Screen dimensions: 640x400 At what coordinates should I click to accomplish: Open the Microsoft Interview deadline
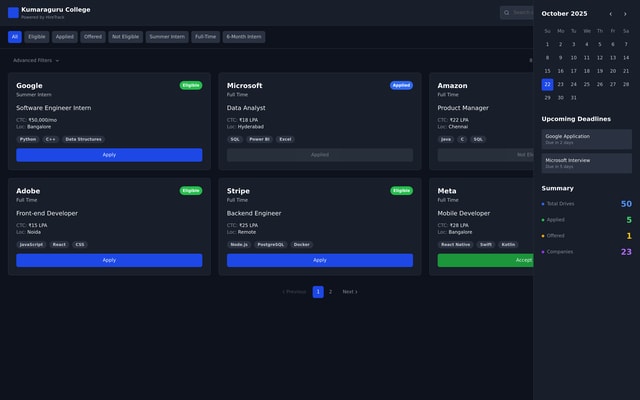pos(586,162)
